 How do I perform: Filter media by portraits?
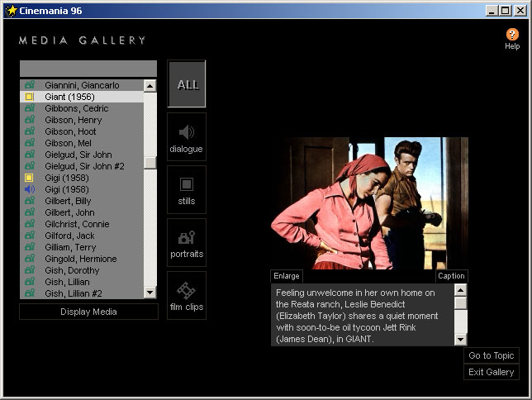tap(187, 243)
